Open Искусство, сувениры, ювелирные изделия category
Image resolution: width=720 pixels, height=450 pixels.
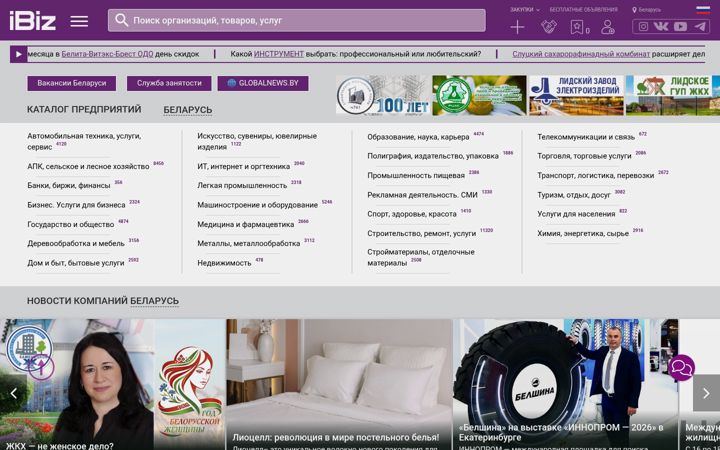[x=257, y=141]
